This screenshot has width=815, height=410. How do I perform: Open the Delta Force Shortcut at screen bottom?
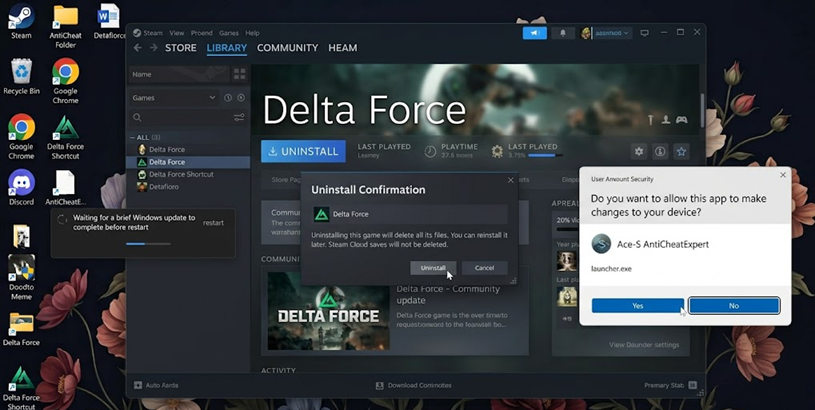pos(21,388)
